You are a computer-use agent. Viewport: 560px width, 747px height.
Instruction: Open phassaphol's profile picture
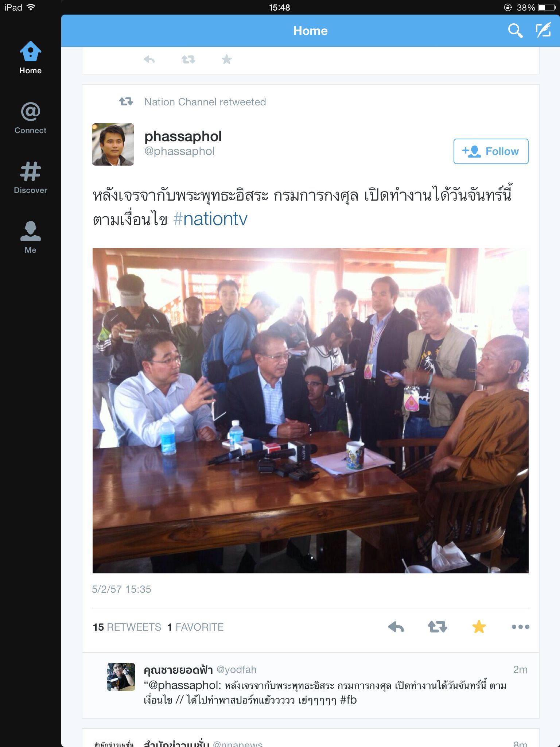click(113, 144)
